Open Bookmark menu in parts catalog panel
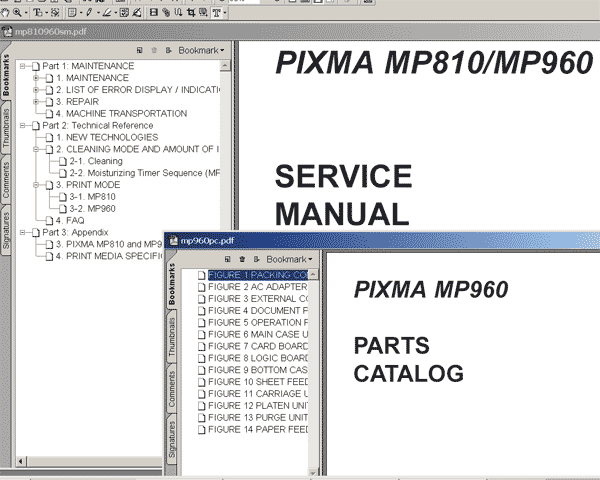 tap(289, 259)
